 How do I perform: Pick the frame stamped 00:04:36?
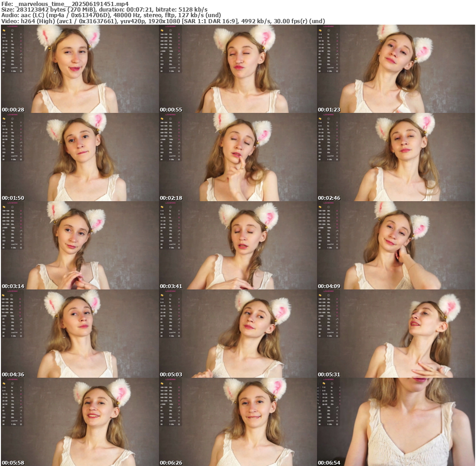[x=80, y=334]
